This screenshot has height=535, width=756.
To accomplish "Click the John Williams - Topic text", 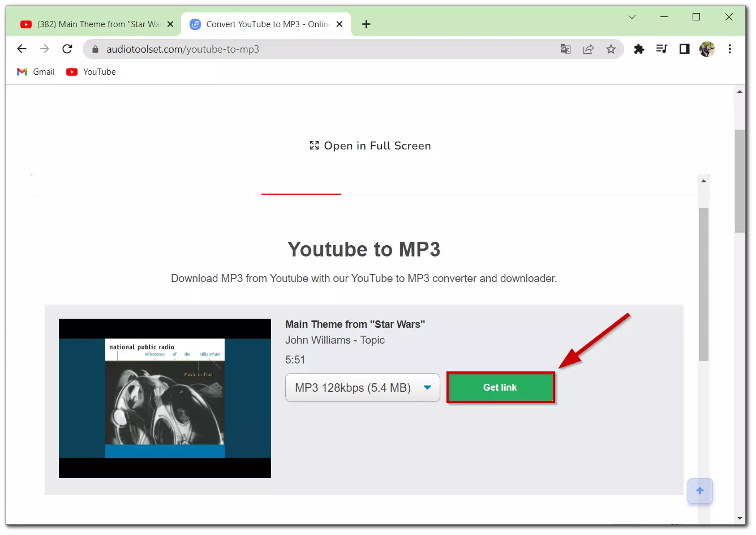I will click(335, 340).
